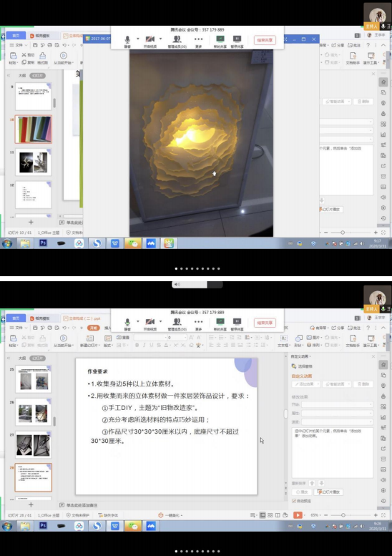Expand the 图片 picture dropdown
Image resolution: width=392 pixels, height=556 pixels.
(314, 337)
